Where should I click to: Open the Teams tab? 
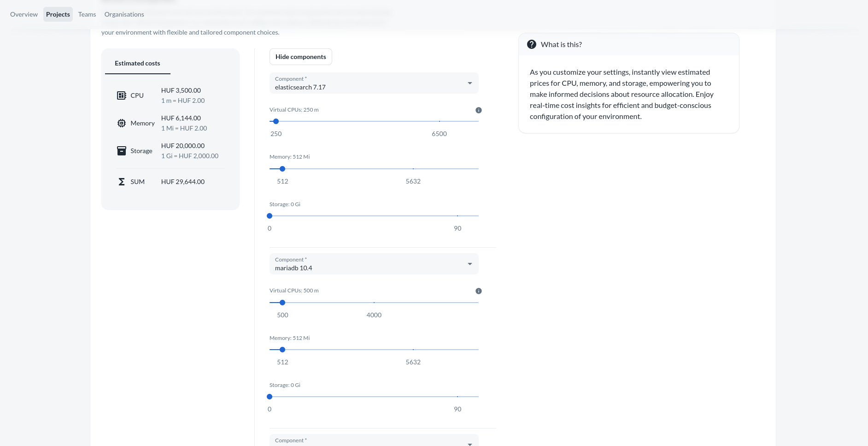coord(87,14)
